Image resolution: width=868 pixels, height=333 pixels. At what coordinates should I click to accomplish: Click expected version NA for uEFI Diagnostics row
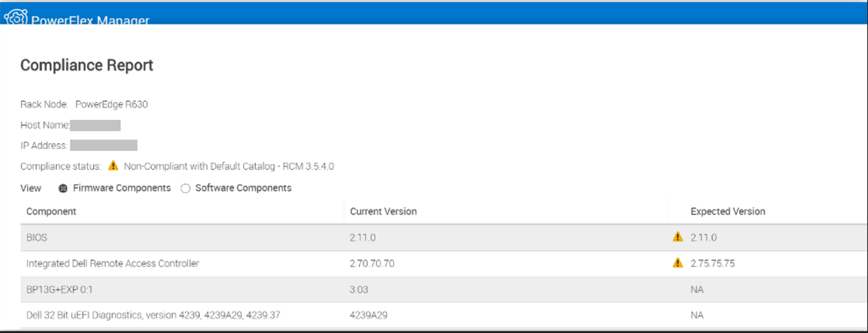click(x=696, y=315)
